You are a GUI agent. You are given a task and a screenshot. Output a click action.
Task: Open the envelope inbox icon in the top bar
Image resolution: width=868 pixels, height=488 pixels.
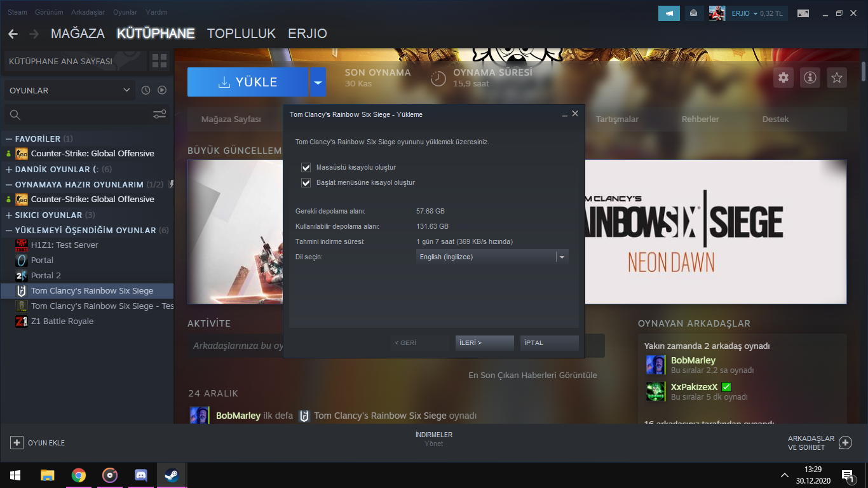[x=693, y=13]
